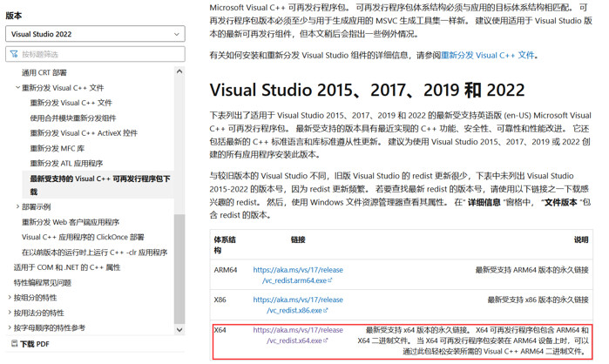
Task: Select 最新受支持的 Visual C++ 可再发行程序包下载
Action: click(98, 185)
